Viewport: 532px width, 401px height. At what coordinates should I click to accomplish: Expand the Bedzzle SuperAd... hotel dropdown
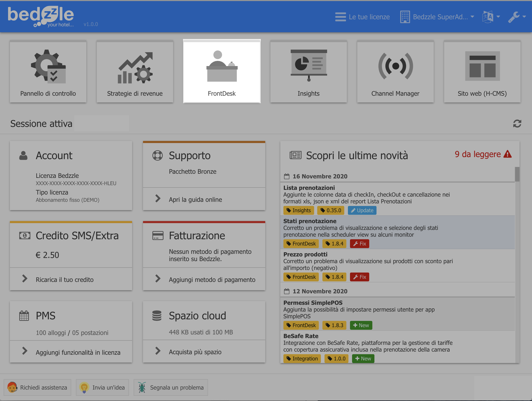tap(437, 17)
